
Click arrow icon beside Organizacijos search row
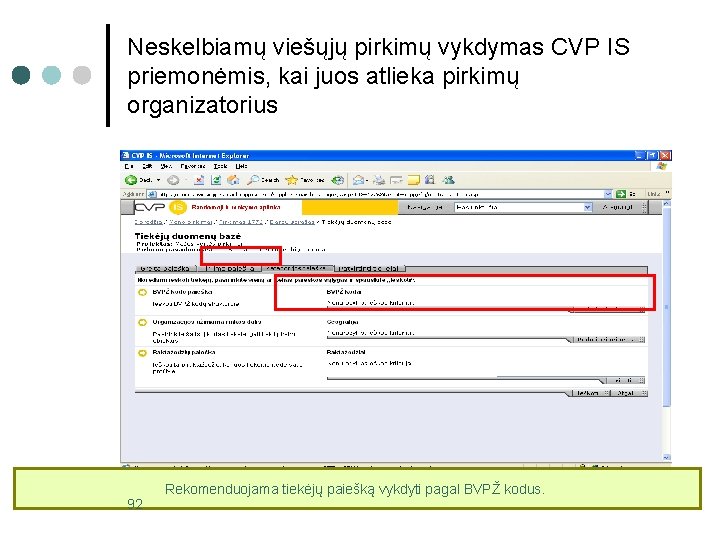tap(142, 323)
